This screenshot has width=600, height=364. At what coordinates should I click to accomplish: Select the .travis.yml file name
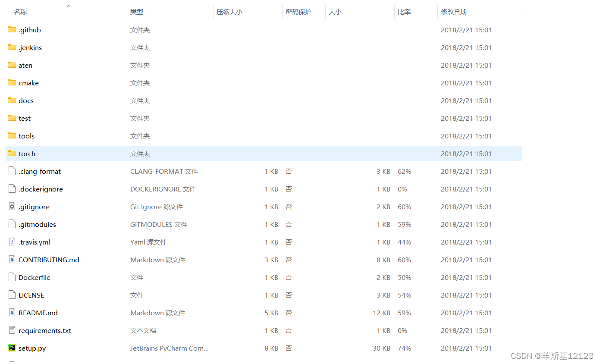coord(35,242)
